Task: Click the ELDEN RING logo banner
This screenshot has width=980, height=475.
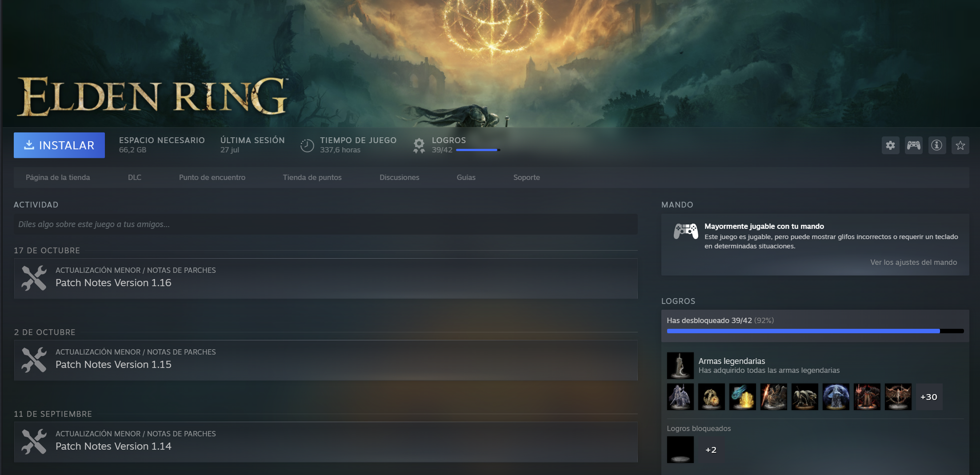Action: tap(152, 96)
